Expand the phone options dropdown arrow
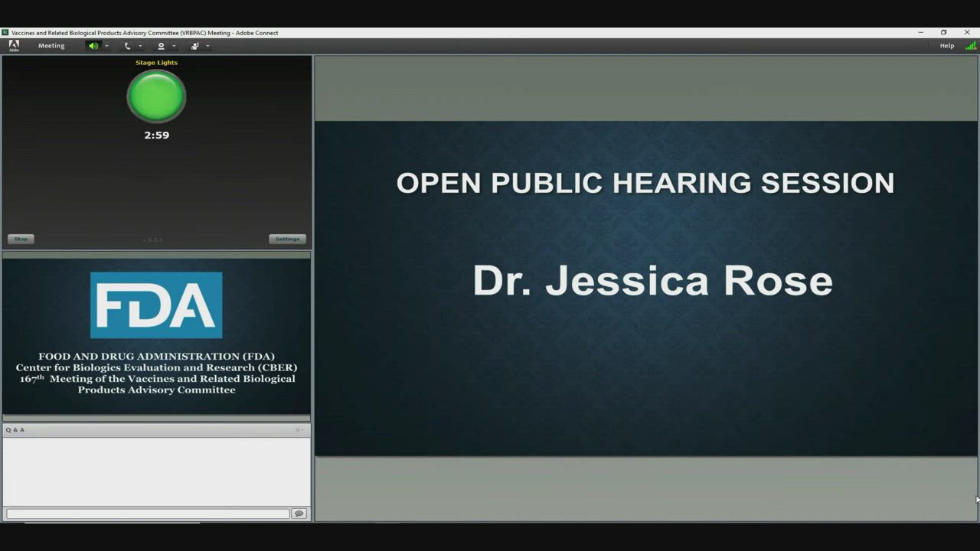 140,46
